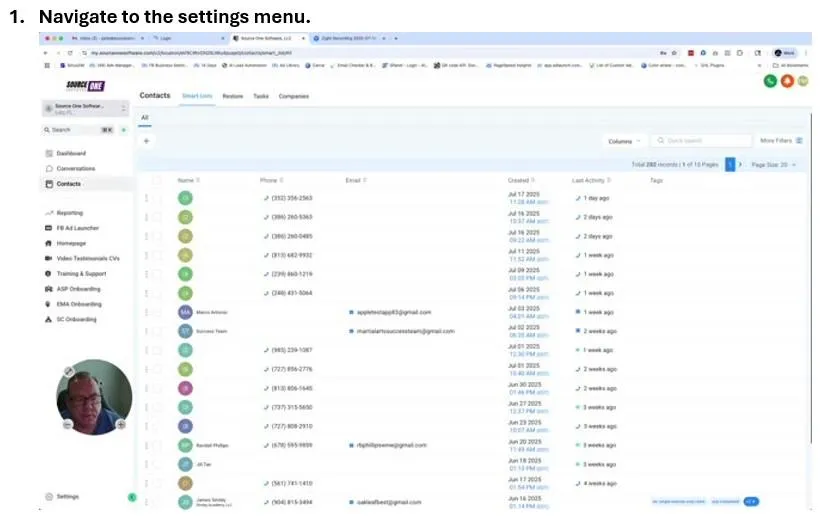The width and height of the screenshot is (826, 523).
Task: Click the webcam recording bubble thumbnail
Action: point(94,397)
